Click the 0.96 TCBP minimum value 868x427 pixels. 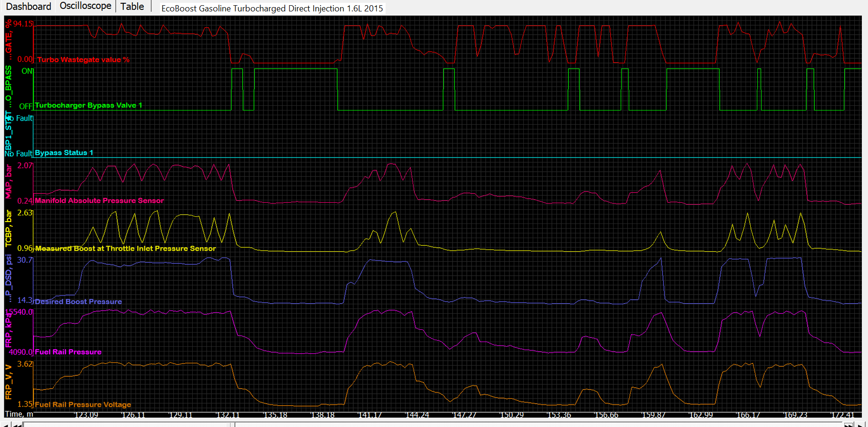(25, 248)
